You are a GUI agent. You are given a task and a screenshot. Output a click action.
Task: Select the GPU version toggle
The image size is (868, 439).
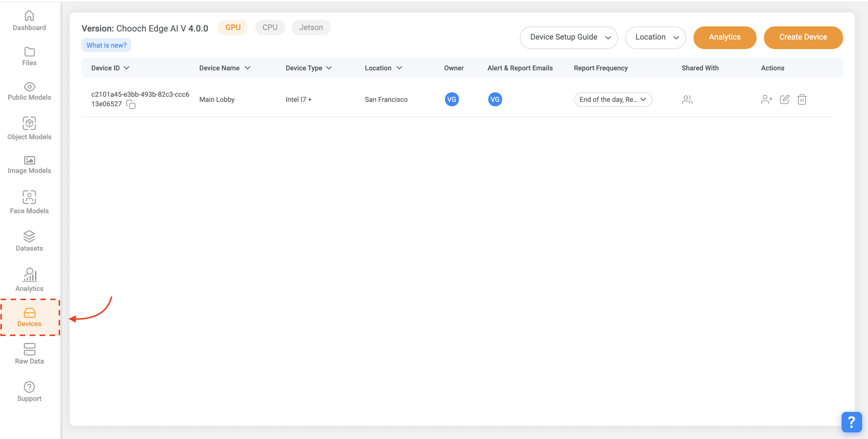[x=233, y=27]
